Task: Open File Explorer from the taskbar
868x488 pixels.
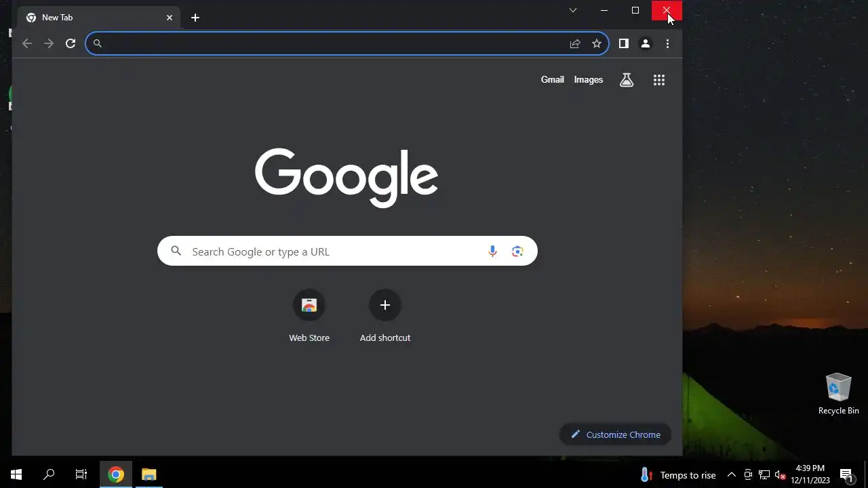Action: click(x=149, y=474)
